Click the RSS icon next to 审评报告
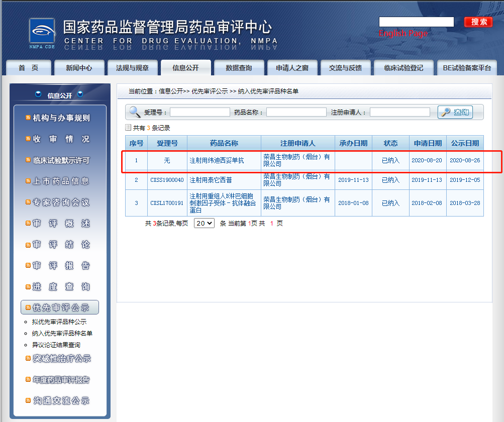Viewport: 504px width, 422px height. click(x=28, y=265)
